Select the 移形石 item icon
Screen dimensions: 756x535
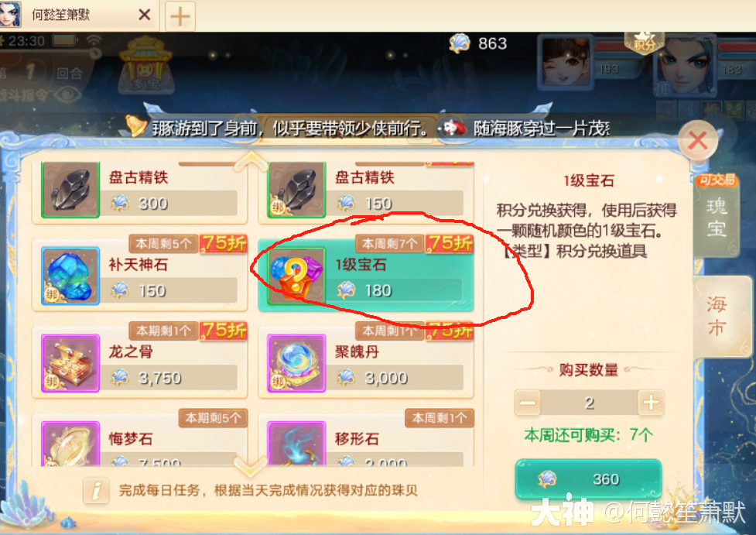point(296,444)
